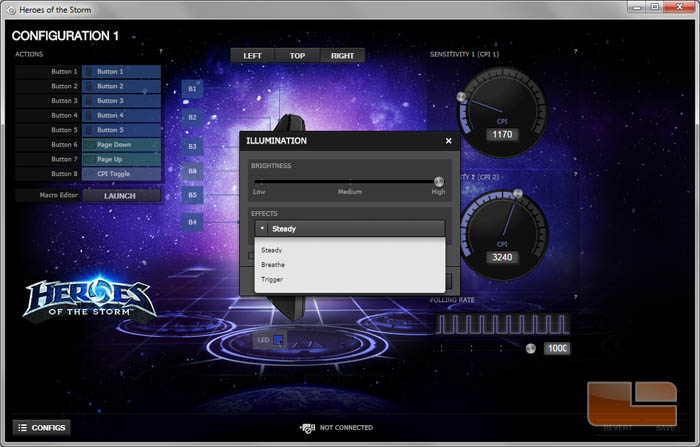Open help for Sensitivity 2 section

pos(575,174)
